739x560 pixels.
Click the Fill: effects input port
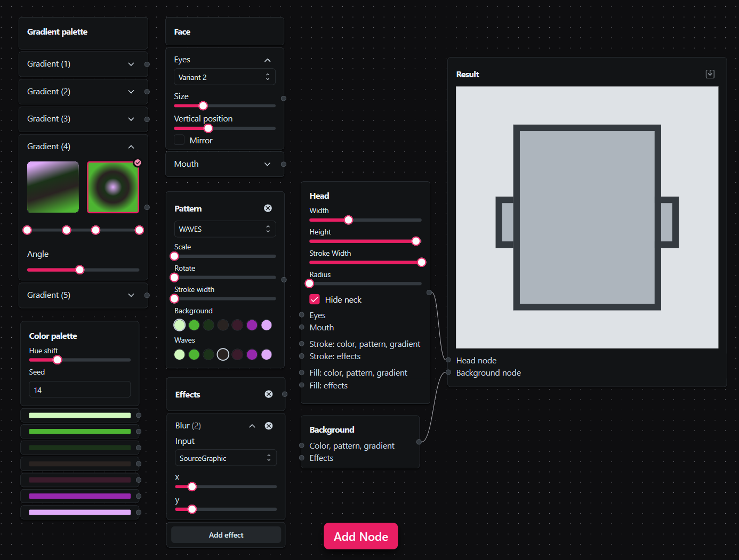(302, 385)
